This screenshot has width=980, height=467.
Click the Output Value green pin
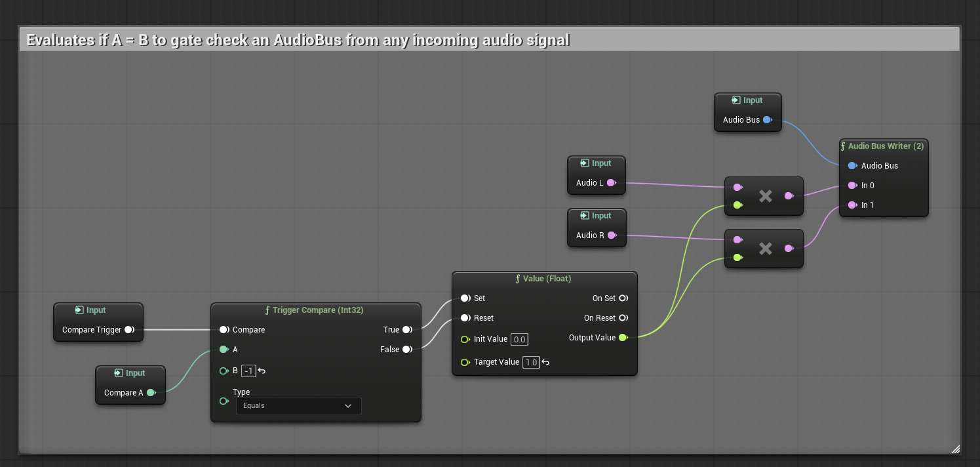tap(623, 338)
